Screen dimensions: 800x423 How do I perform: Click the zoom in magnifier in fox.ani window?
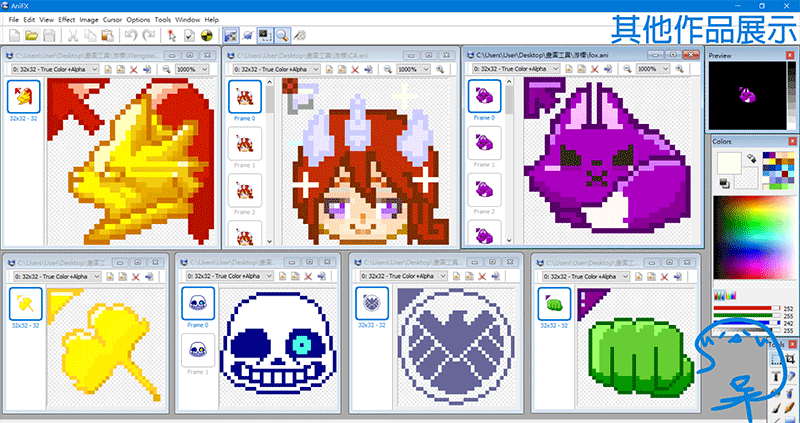pyautogui.click(x=679, y=69)
